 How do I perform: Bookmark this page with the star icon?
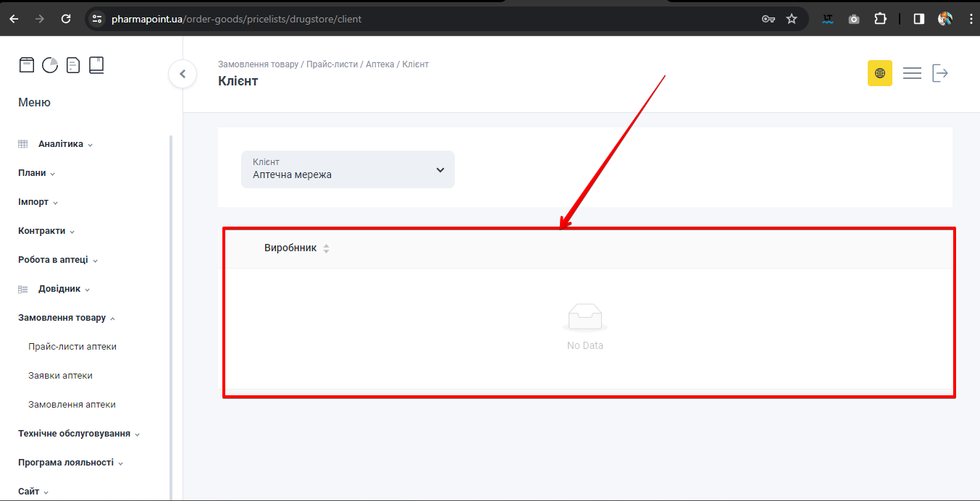(792, 19)
